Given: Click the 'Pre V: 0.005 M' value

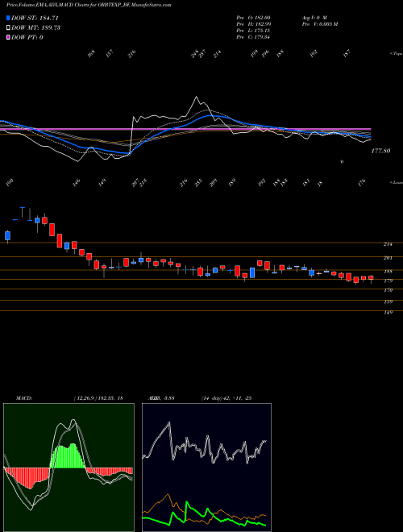Looking at the screenshot, I should [x=319, y=23].
